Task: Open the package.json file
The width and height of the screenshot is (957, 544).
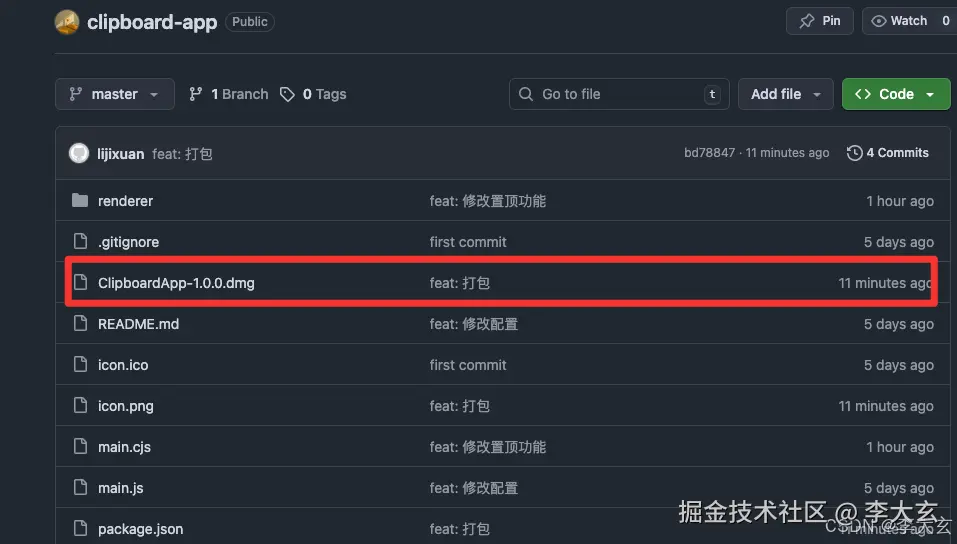Action: (140, 529)
